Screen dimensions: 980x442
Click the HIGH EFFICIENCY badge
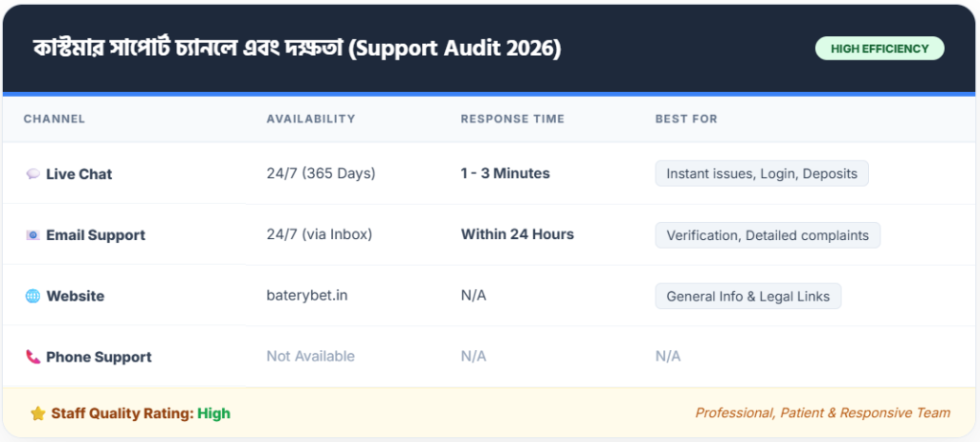pyautogui.click(x=879, y=49)
